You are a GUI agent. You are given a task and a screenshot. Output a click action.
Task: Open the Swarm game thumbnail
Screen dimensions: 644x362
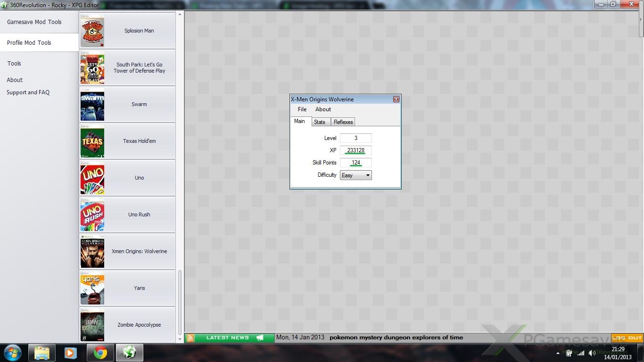[x=92, y=105]
